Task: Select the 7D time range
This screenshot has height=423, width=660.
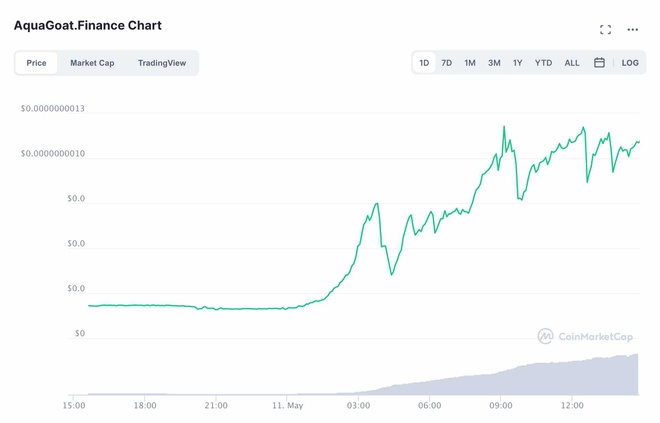Action: coord(447,63)
